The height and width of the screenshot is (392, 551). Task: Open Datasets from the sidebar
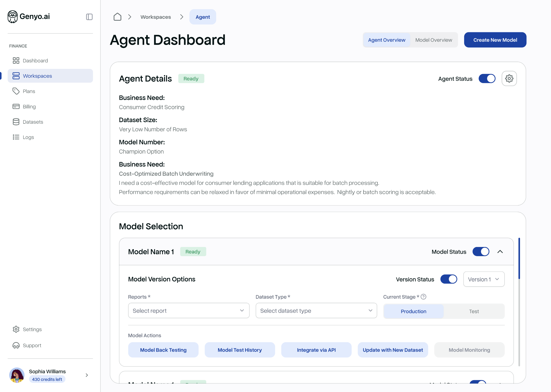click(33, 122)
